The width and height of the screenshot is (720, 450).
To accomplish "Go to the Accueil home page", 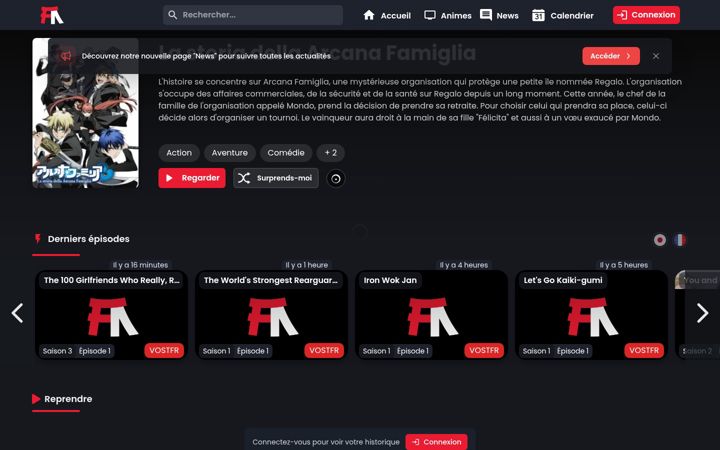I will [x=387, y=15].
